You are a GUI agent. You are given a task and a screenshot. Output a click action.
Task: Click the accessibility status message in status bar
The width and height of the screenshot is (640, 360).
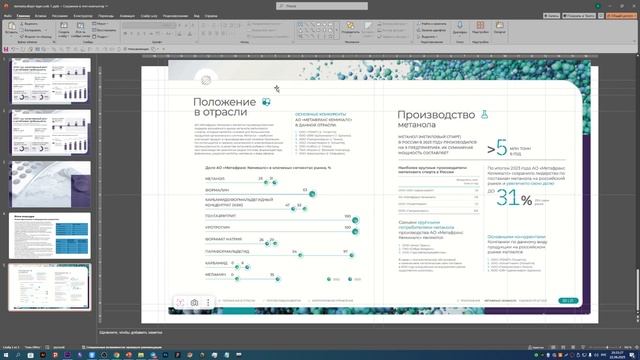122,347
